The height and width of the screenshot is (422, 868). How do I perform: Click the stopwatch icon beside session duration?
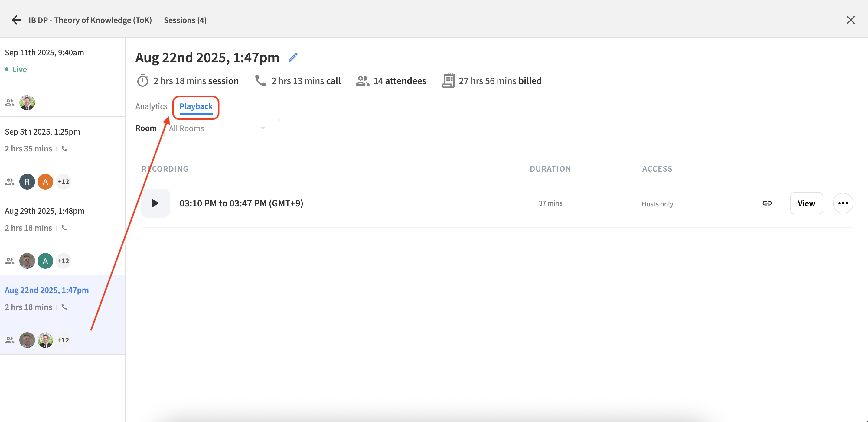pos(143,80)
